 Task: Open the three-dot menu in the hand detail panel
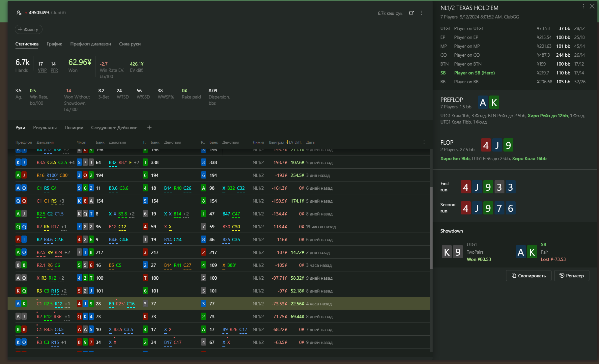click(584, 6)
